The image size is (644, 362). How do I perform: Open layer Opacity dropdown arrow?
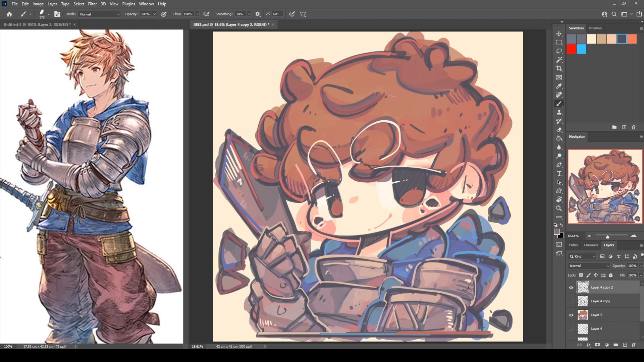click(641, 266)
